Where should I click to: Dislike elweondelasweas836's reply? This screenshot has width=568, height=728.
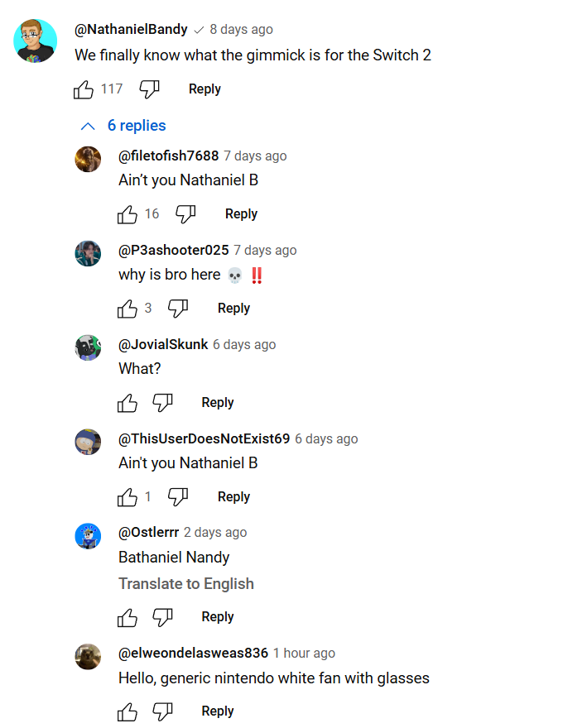pos(162,711)
